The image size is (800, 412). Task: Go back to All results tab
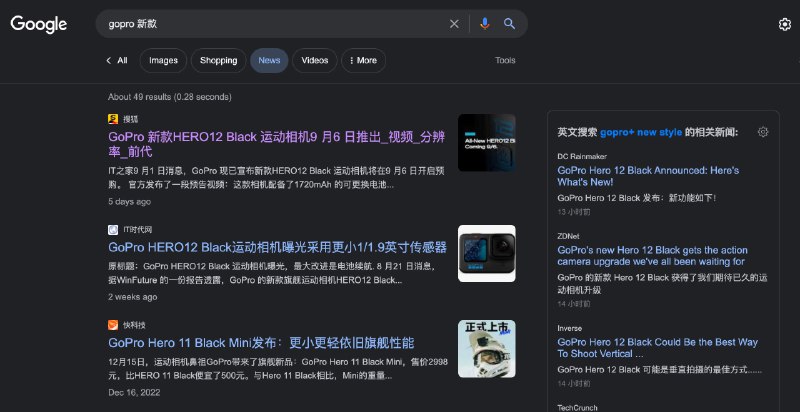point(117,61)
